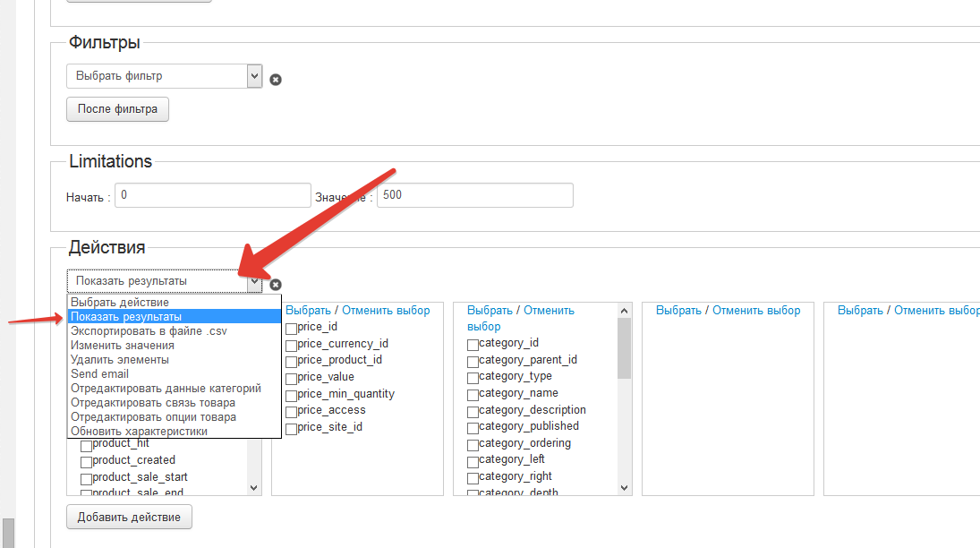The image size is (980, 548).
Task: Remove action with the delete icon
Action: coord(276,284)
